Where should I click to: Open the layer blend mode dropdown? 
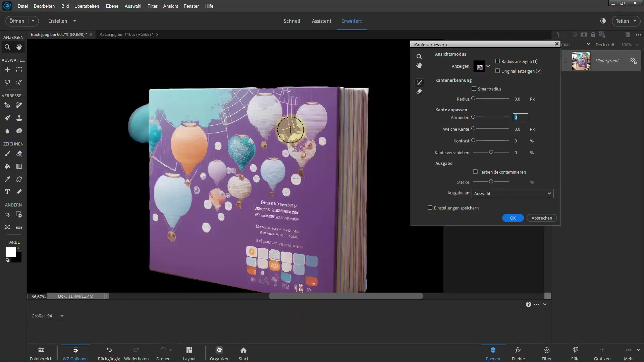(x=588, y=44)
